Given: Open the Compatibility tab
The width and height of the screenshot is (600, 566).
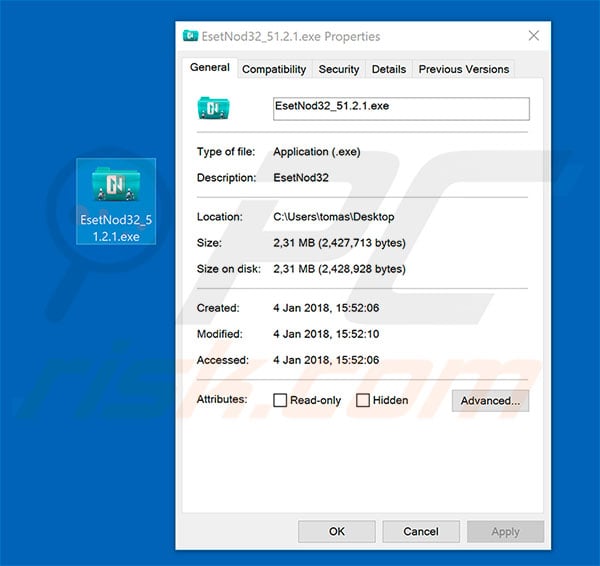Looking at the screenshot, I should coord(274,69).
